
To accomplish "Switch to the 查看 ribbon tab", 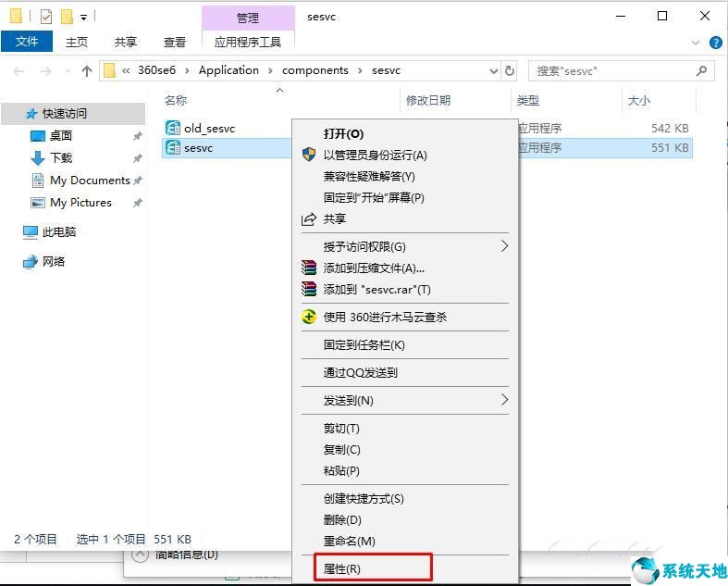I will pos(175,42).
